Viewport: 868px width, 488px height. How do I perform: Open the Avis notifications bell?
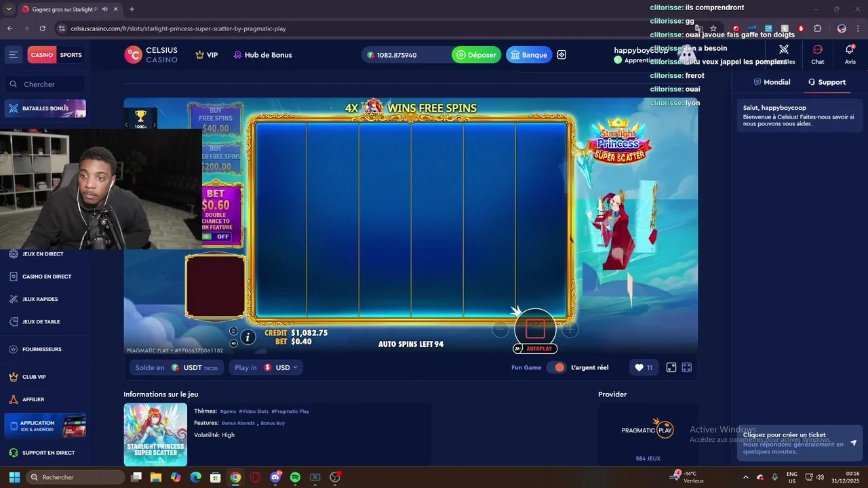click(850, 54)
